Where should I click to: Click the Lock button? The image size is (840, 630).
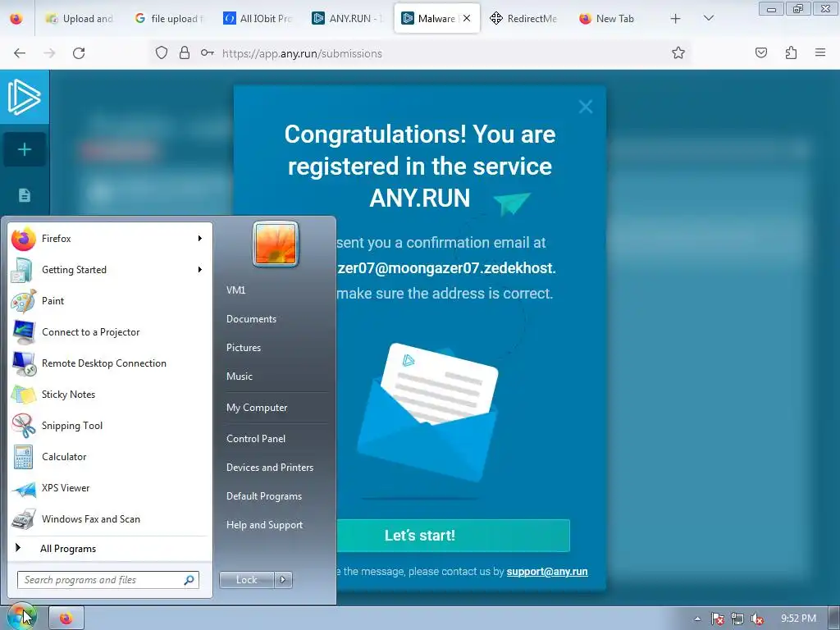[246, 580]
